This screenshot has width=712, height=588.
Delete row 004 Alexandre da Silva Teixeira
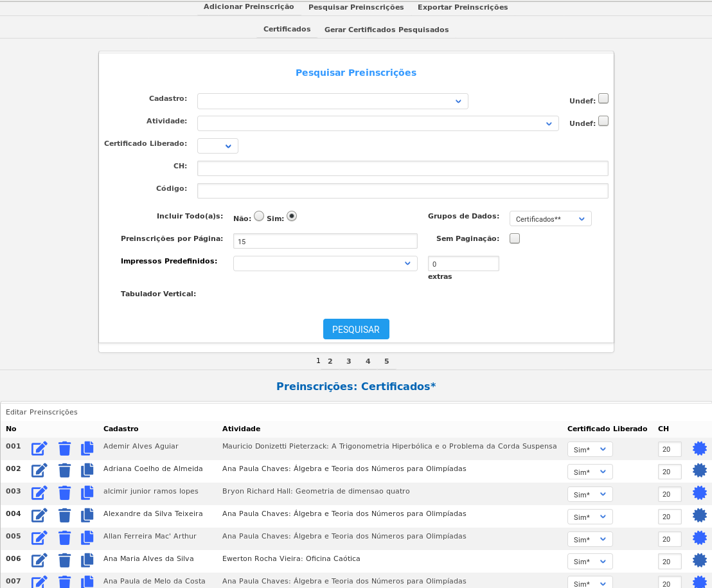(64, 516)
